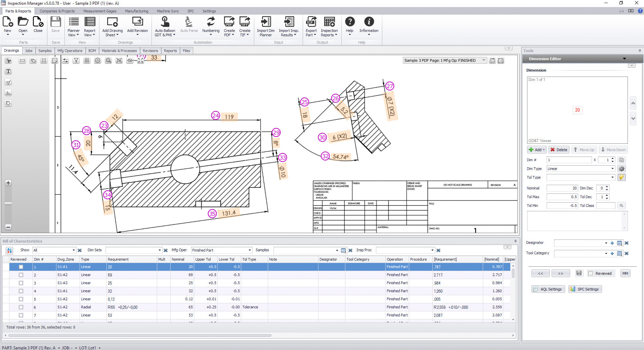
Task: Increase the Tol Dec value with the up arrow
Action: tap(608, 195)
